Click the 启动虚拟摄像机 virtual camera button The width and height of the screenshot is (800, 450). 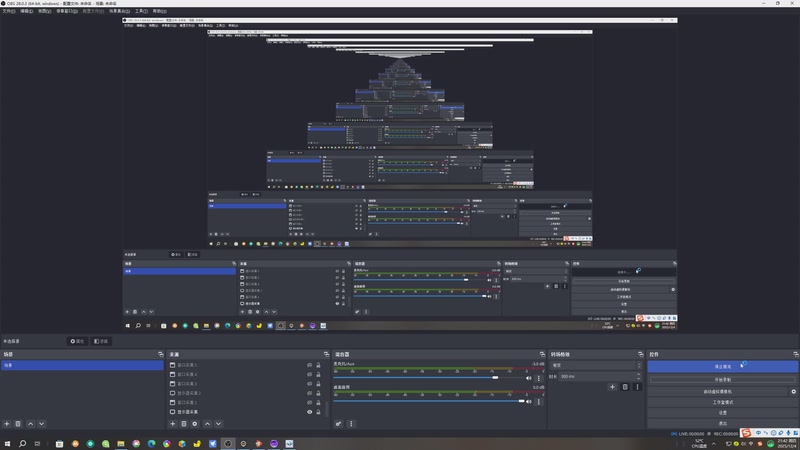pyautogui.click(x=717, y=391)
